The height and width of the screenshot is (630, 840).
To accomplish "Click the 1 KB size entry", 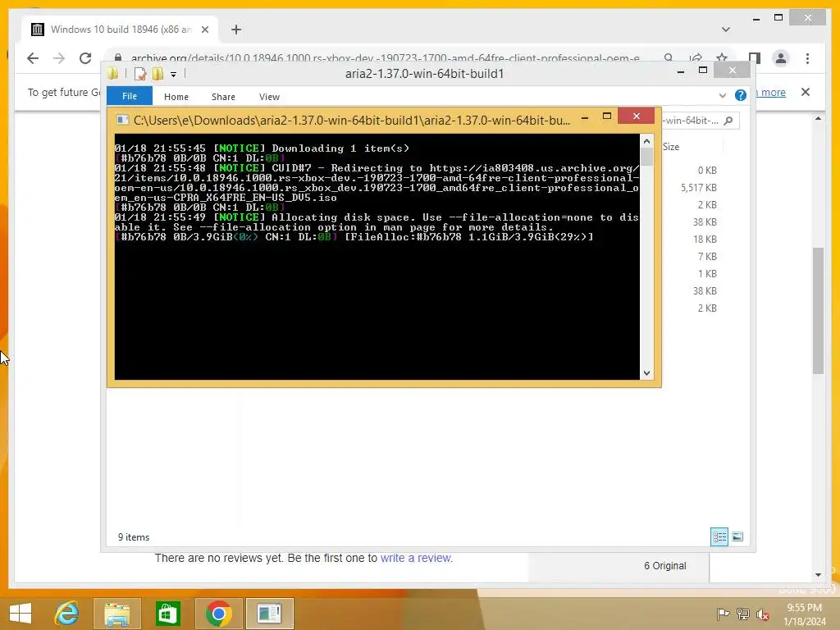I will 707,273.
